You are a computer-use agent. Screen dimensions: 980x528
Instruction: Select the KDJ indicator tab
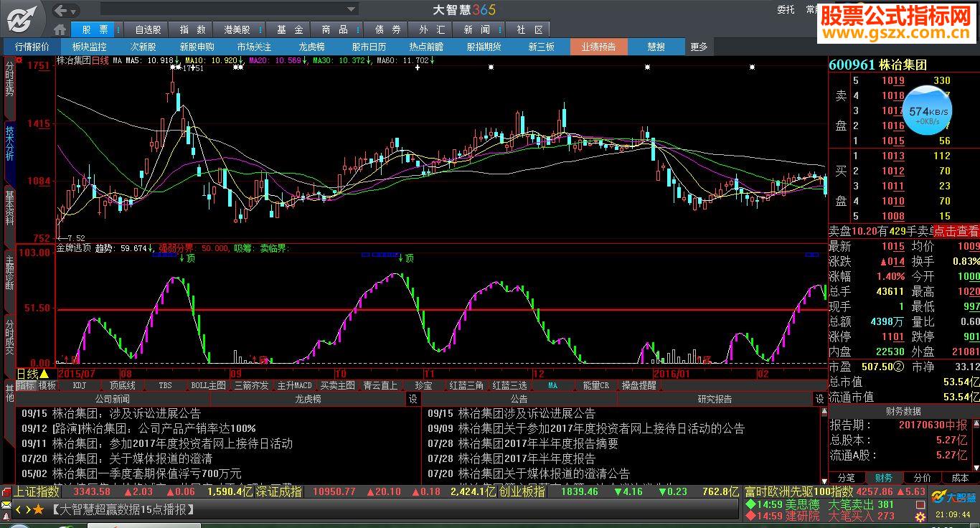[x=79, y=385]
